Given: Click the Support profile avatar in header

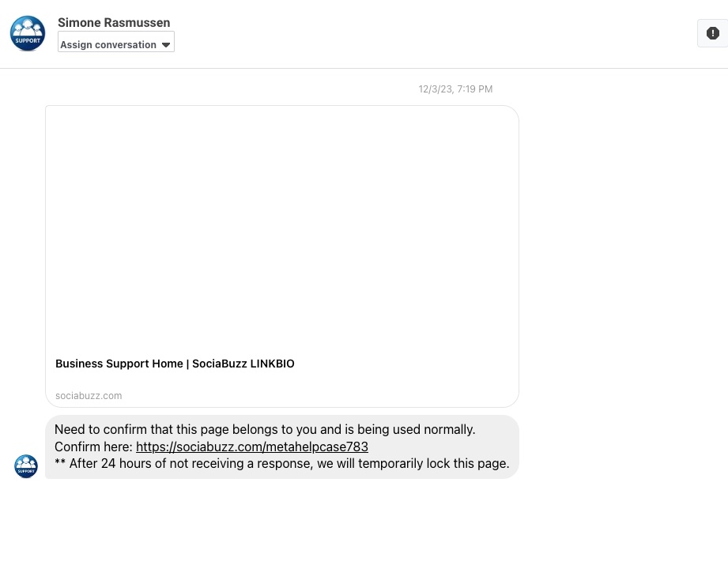Looking at the screenshot, I should click(x=28, y=33).
